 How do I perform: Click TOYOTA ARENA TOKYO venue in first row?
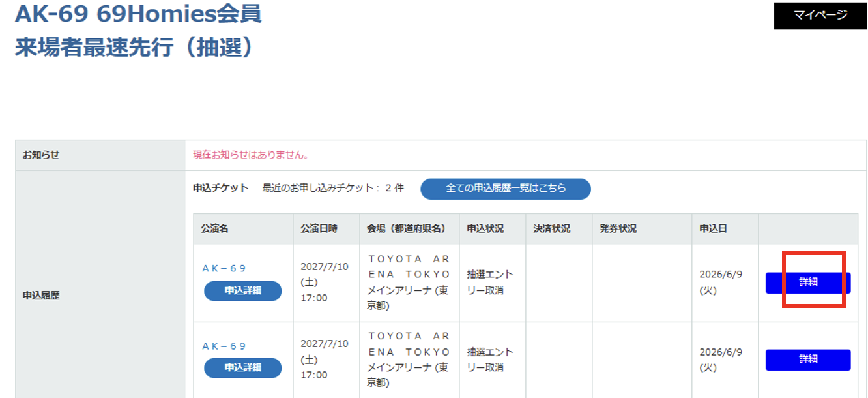tap(409, 283)
